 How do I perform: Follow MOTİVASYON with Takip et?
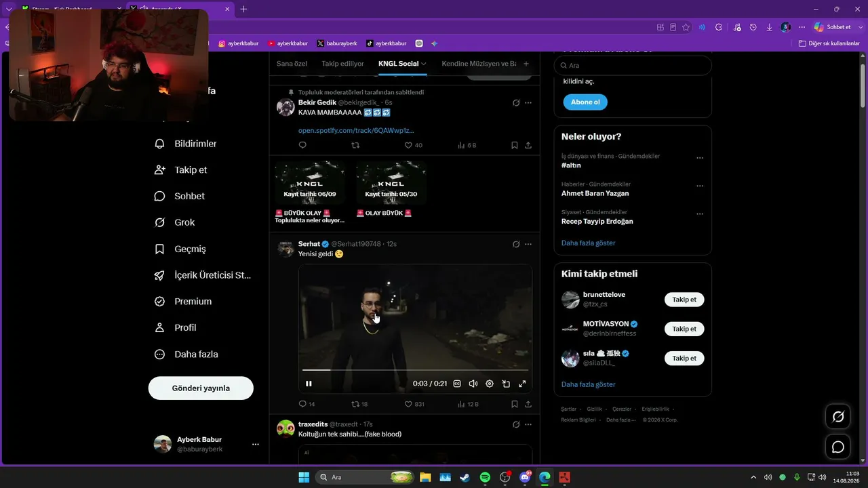pos(684,329)
